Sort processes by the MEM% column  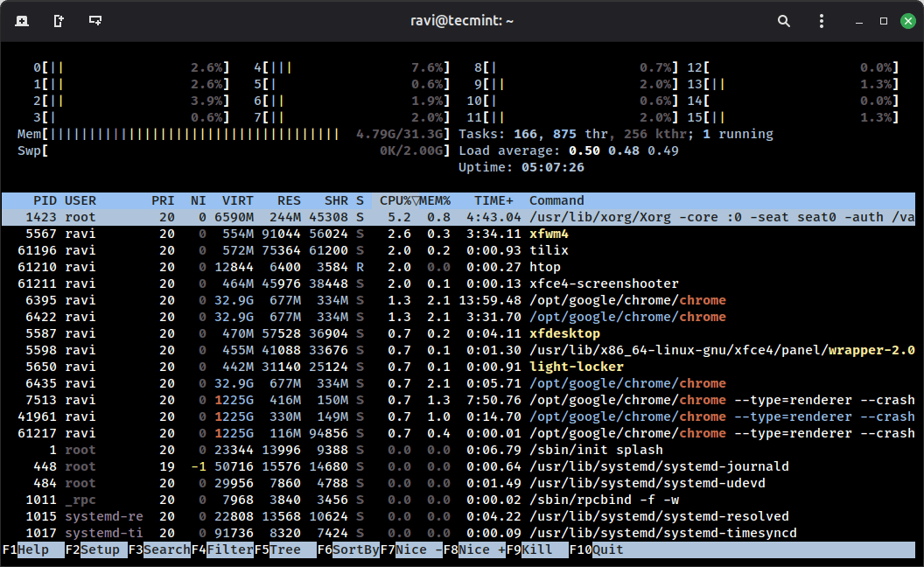coord(437,199)
